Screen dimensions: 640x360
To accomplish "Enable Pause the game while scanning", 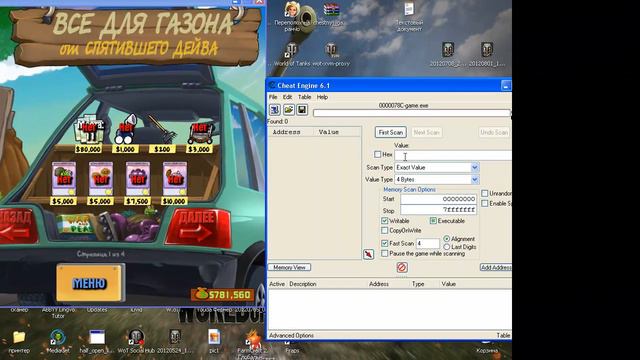I will point(384,253).
